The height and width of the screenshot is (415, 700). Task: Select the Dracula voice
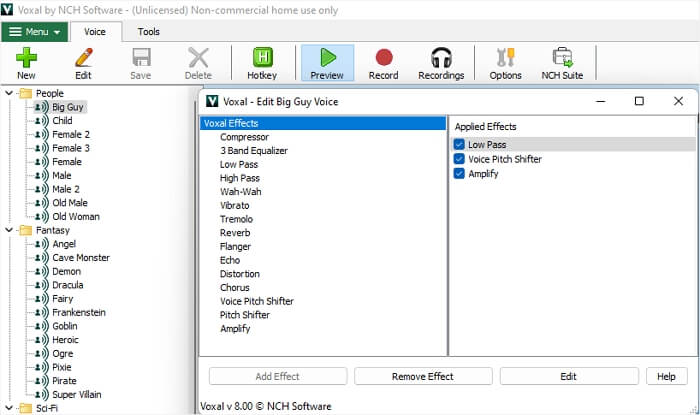pos(68,285)
